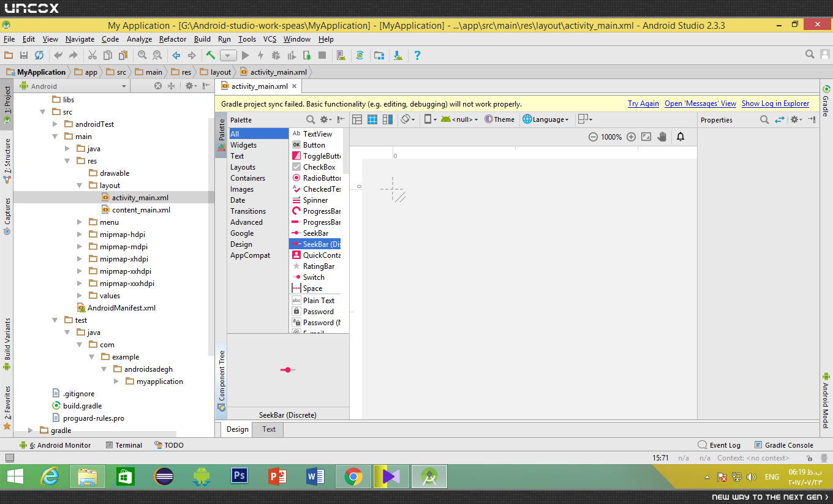833x504 pixels.
Task: Open the run configuration dropdown in toolbar
Action: (x=228, y=55)
